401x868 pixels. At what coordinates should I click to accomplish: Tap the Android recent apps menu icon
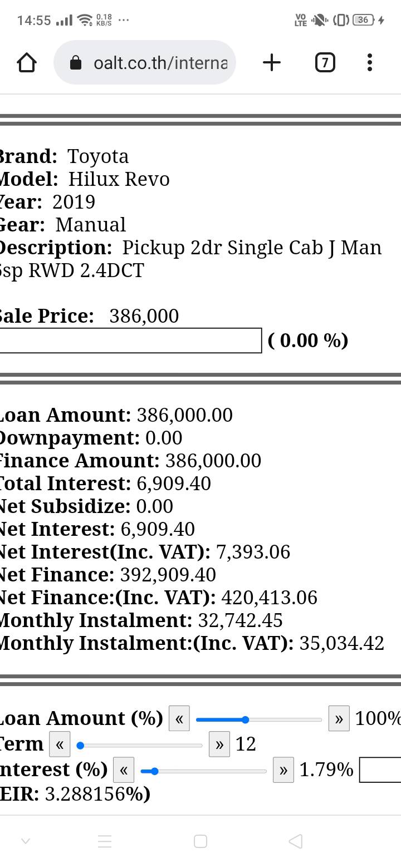pyautogui.click(x=105, y=841)
